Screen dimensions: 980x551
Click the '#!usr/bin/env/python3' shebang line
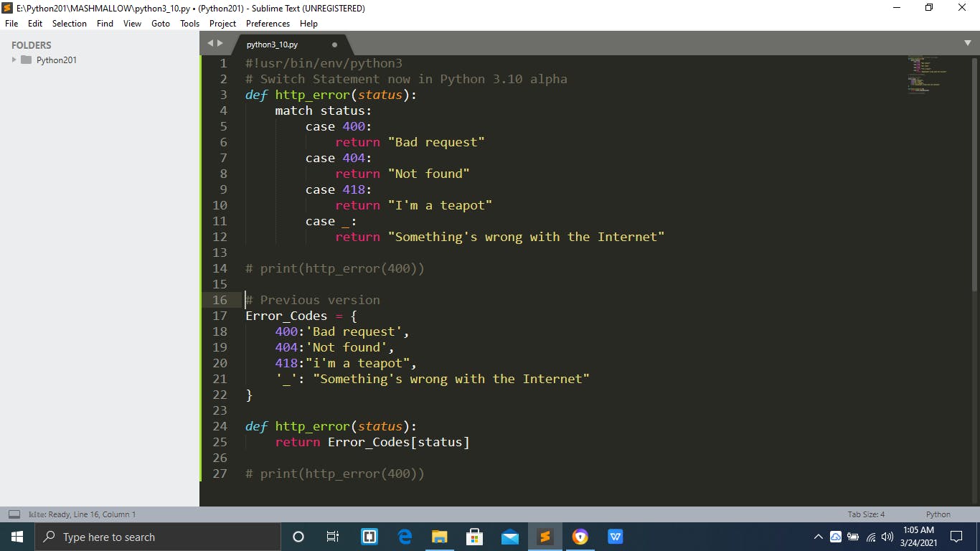[324, 63]
